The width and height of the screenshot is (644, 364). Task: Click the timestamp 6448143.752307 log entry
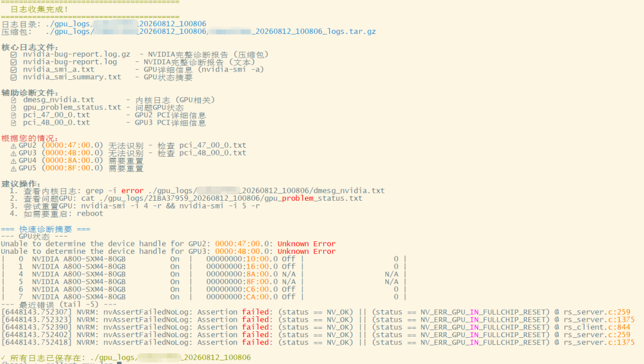36,312
